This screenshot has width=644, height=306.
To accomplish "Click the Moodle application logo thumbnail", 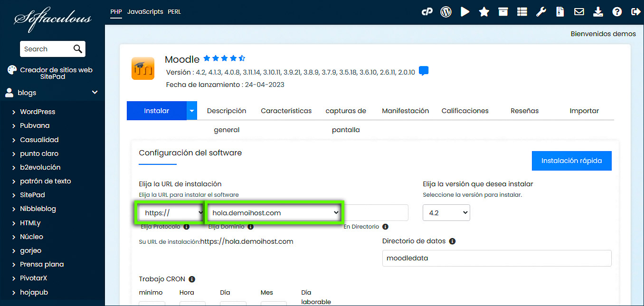I will pos(142,68).
